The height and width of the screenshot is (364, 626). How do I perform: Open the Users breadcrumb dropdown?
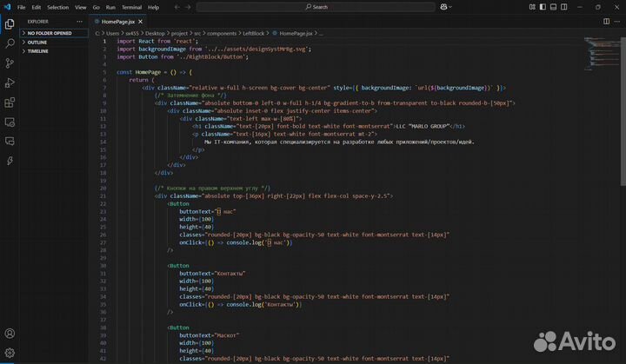pos(112,34)
